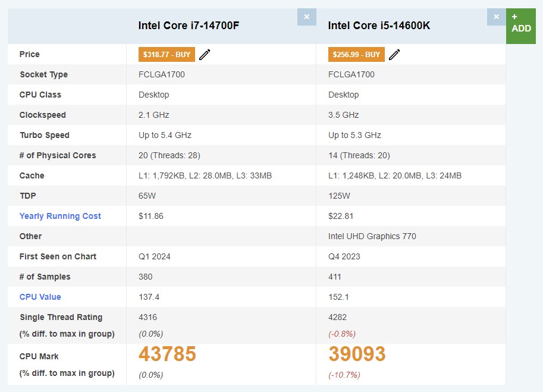Select the 4316 single thread rating
543x392 pixels.
148,317
